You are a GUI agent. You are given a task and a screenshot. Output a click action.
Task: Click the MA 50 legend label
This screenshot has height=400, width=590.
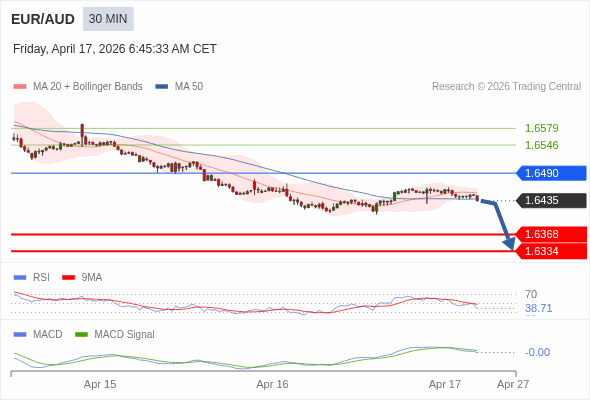[x=189, y=87]
